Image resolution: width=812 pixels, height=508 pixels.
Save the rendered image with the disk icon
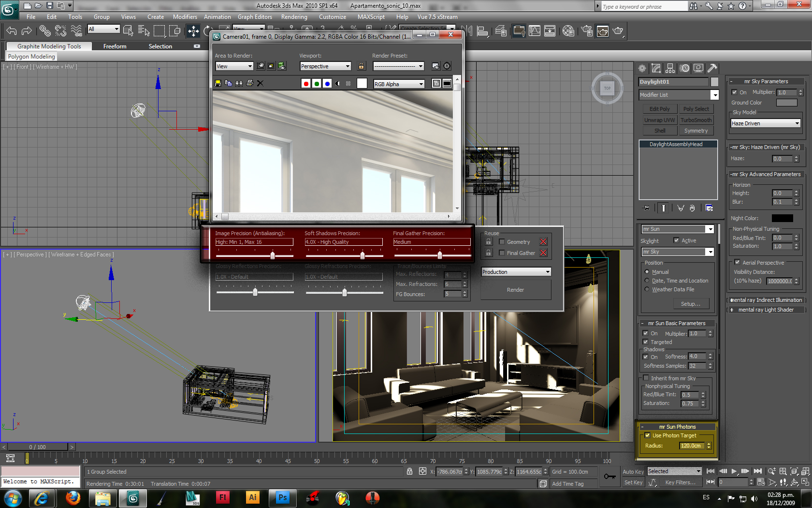(218, 83)
